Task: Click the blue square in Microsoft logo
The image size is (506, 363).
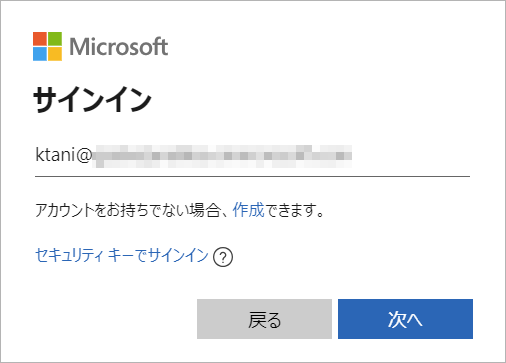Action: coord(40,54)
